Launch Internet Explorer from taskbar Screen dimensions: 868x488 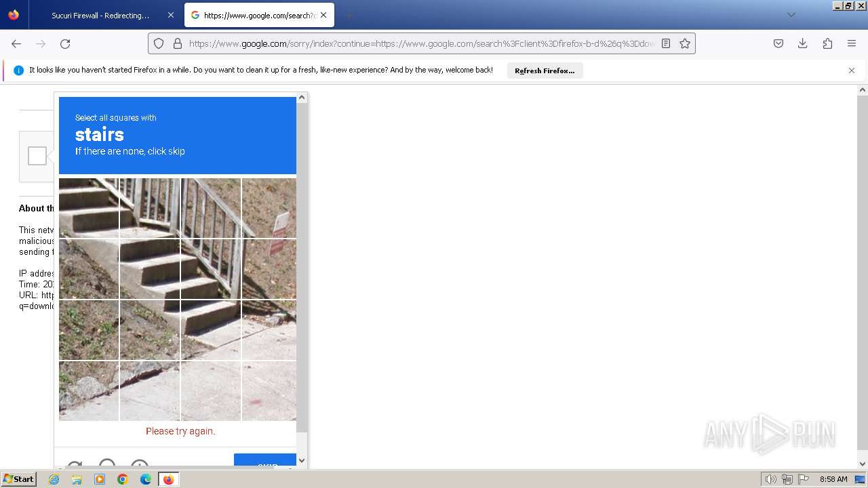click(x=54, y=479)
